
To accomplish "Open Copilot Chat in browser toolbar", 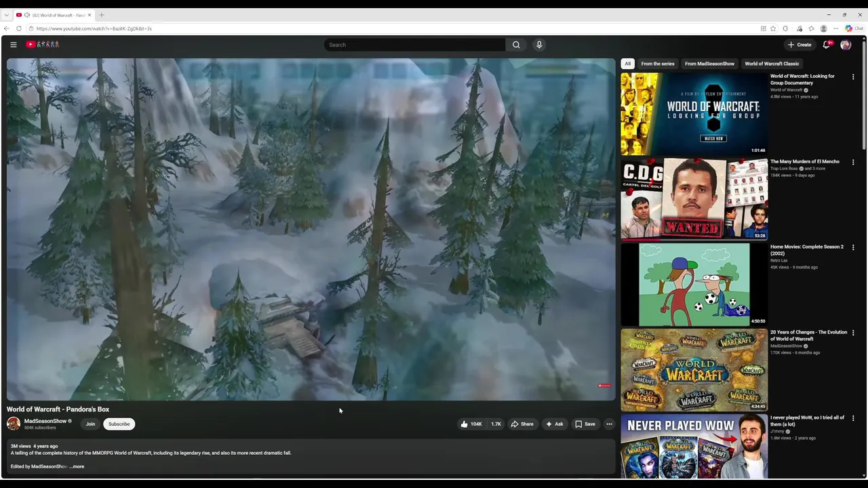I will [x=854, y=28].
